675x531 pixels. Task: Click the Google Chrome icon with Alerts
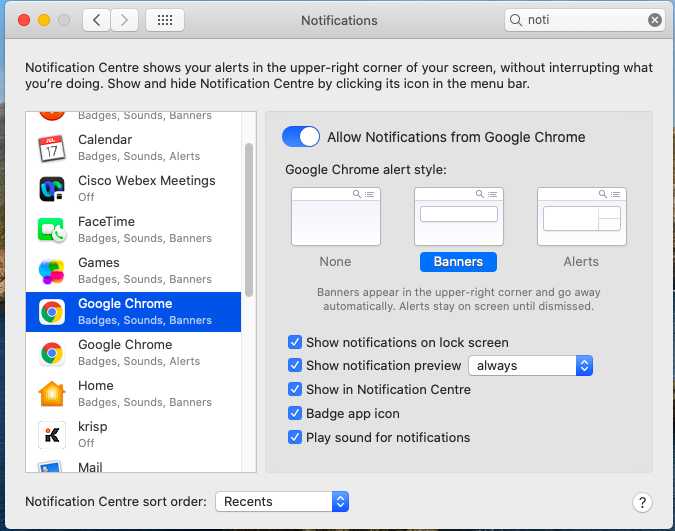(52, 353)
